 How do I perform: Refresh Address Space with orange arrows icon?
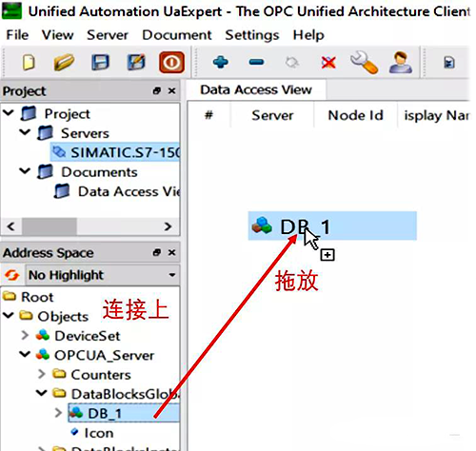pos(12,275)
